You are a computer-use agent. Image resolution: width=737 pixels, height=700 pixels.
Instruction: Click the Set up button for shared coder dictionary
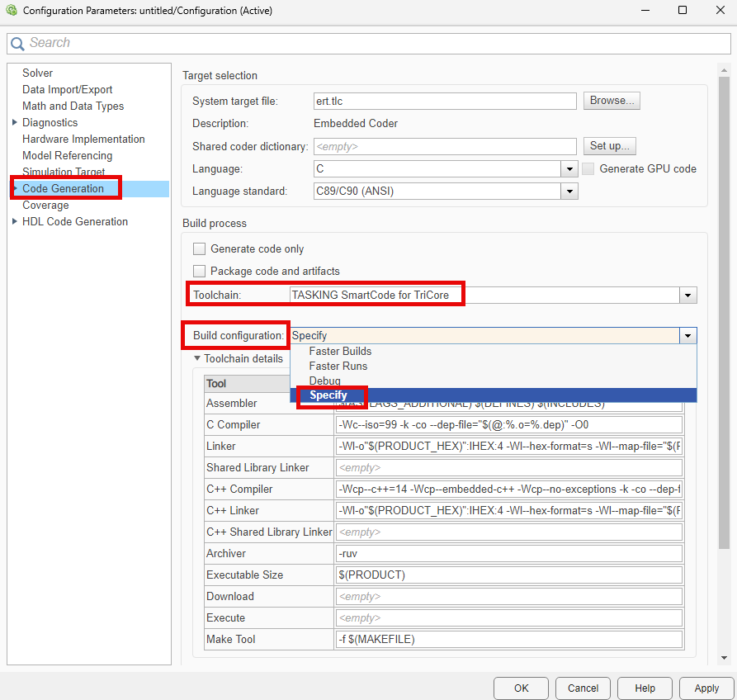pos(609,145)
